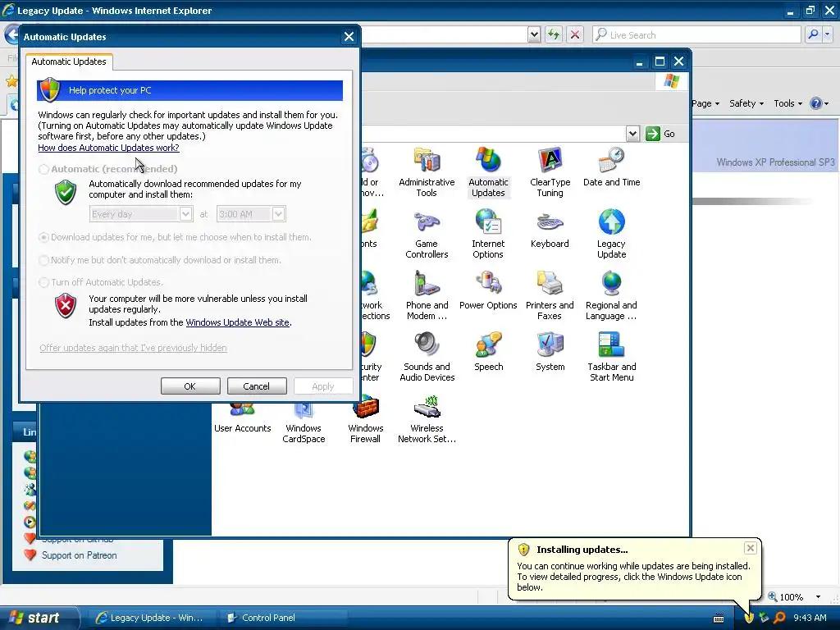Open Game Controllers applet

tap(427, 234)
